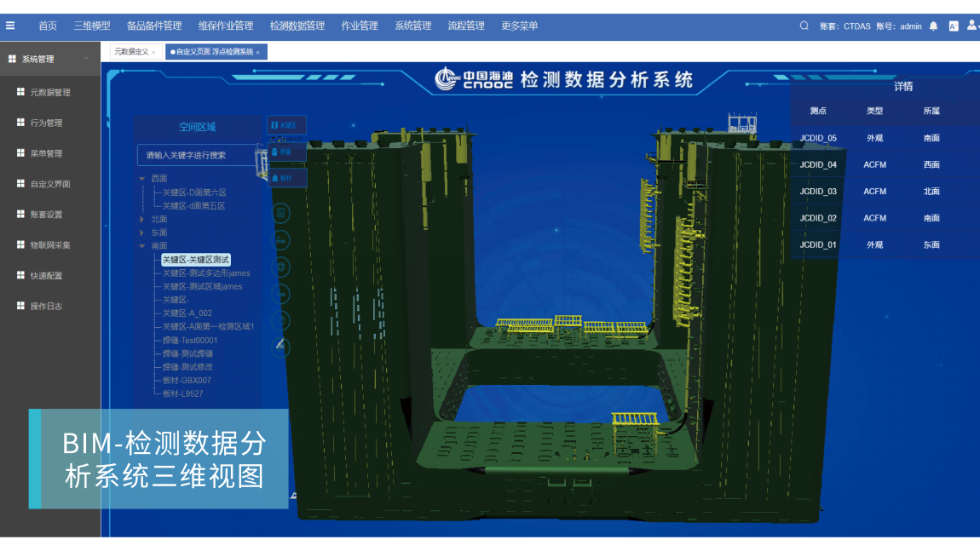
Task: Select tree item 板材-GBX007
Action: coord(187,380)
